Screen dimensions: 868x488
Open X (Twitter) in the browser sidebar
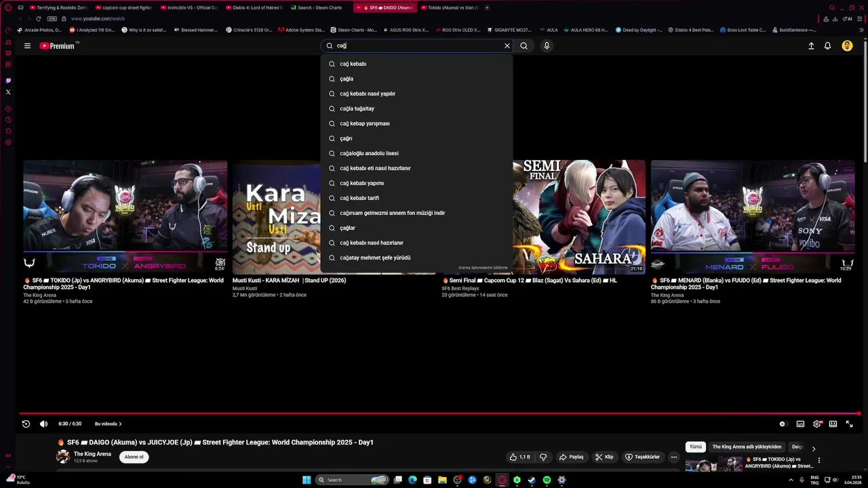(x=8, y=91)
